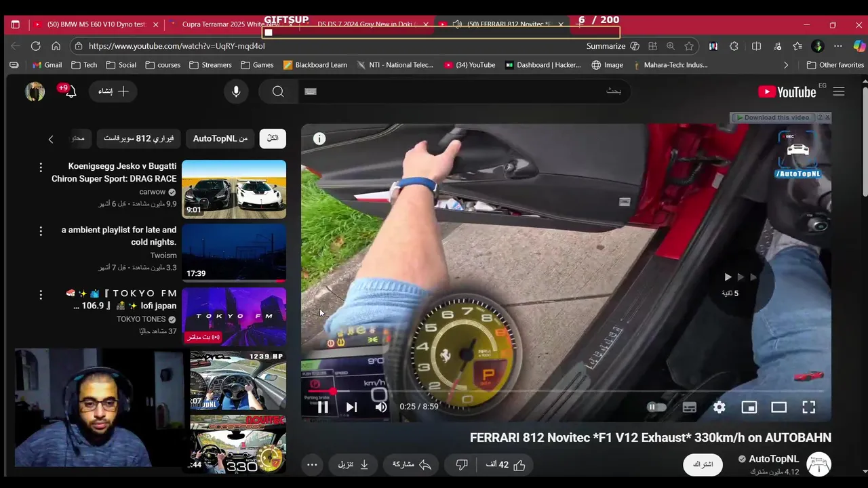Select the From AutoTopNL chip
868x488 pixels.
(220, 138)
